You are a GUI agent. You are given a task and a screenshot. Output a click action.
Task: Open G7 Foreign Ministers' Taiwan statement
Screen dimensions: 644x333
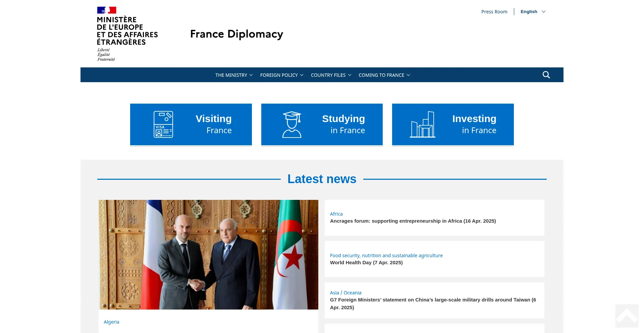click(433, 303)
